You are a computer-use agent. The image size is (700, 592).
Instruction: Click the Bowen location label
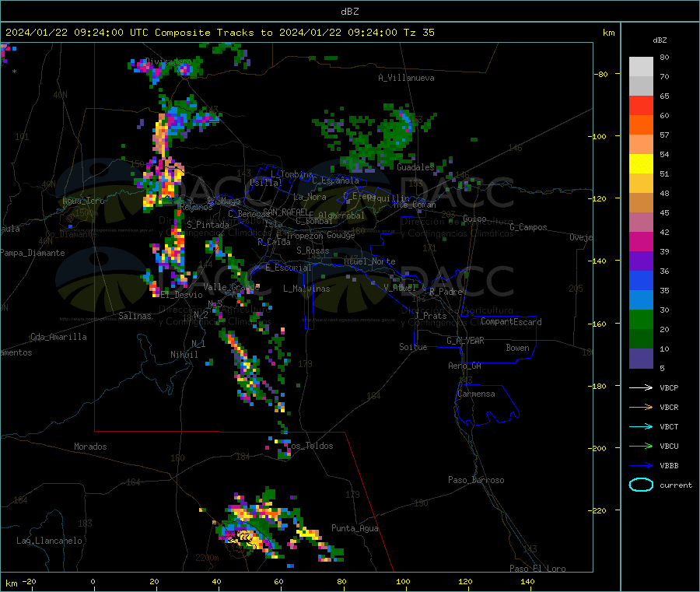517,348
